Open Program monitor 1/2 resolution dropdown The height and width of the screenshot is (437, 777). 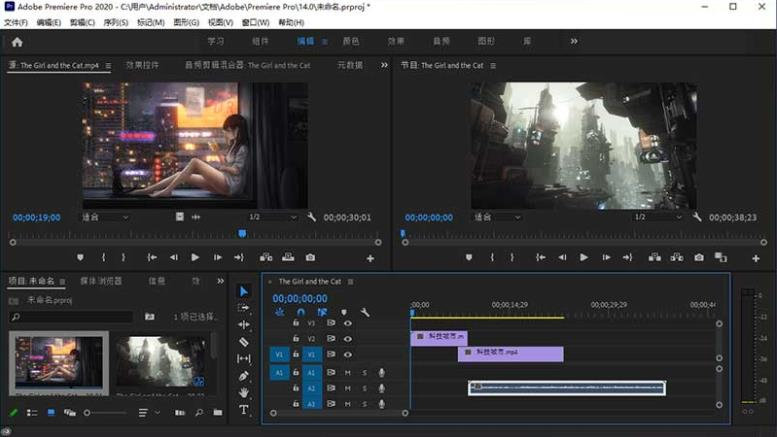tap(659, 217)
